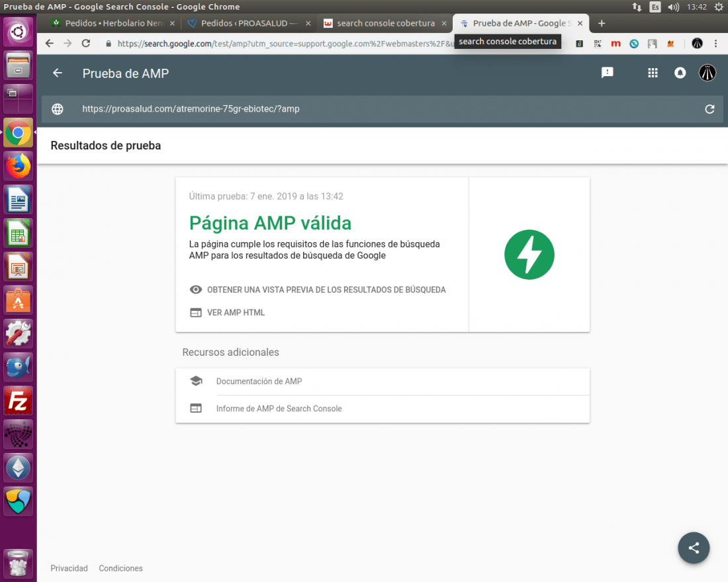Close the search console cobertura tab
The image size is (728, 582).
444,23
